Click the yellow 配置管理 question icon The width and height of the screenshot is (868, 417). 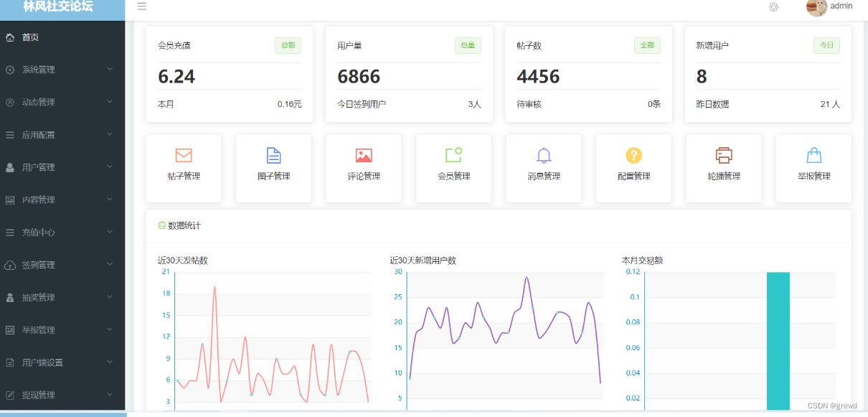[633, 155]
